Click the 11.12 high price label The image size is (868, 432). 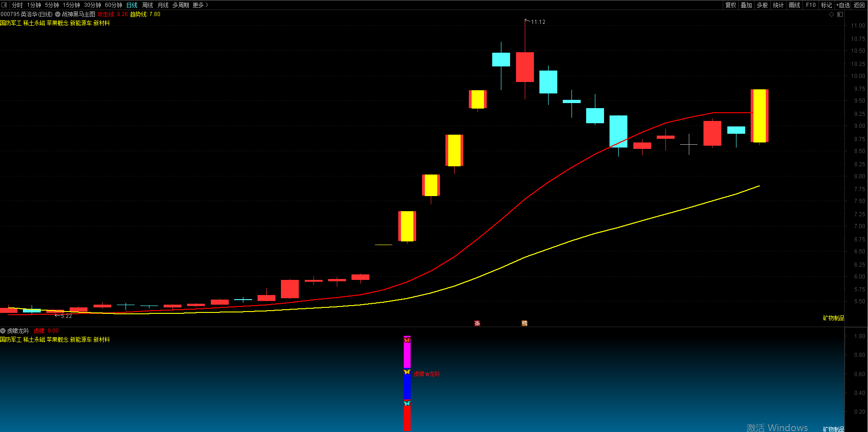(x=538, y=22)
